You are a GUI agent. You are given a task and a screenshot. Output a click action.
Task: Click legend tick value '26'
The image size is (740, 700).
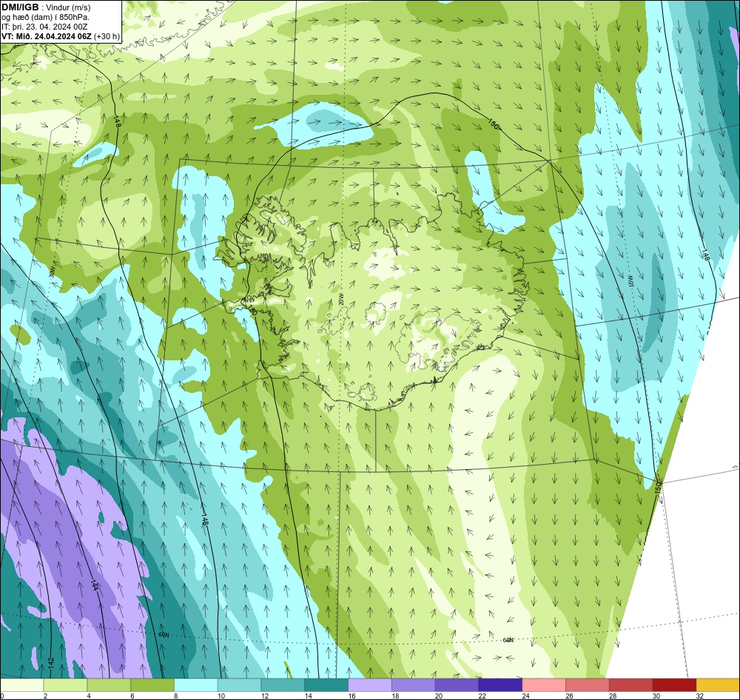[x=569, y=696]
